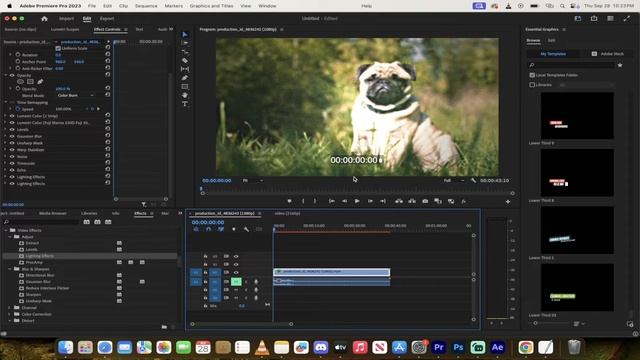Add a timeline marker
The height and width of the screenshot is (360, 640).
[x=234, y=229]
